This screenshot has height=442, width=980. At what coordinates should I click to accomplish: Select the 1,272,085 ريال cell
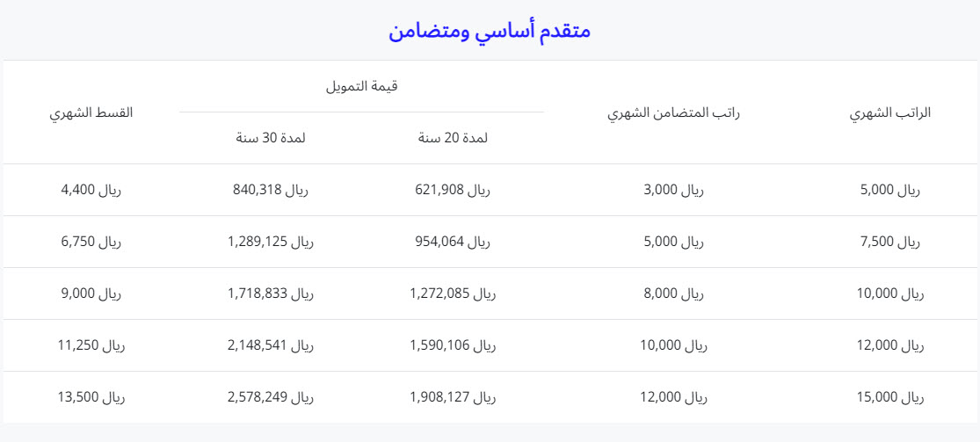453,293
